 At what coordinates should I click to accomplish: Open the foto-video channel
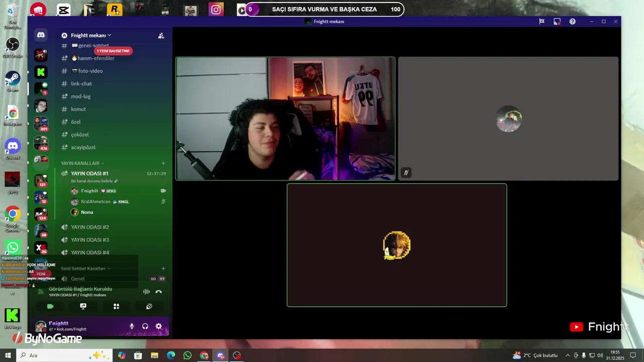[x=113, y=71]
